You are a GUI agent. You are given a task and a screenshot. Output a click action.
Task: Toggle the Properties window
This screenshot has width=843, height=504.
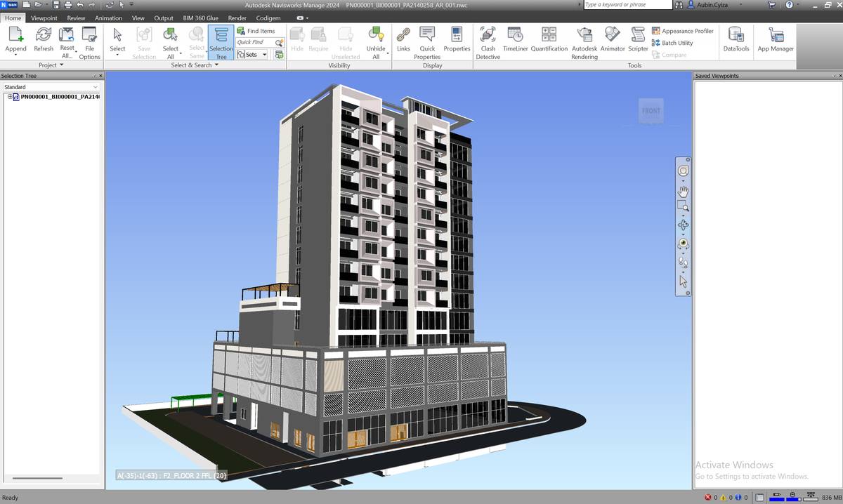coord(457,39)
